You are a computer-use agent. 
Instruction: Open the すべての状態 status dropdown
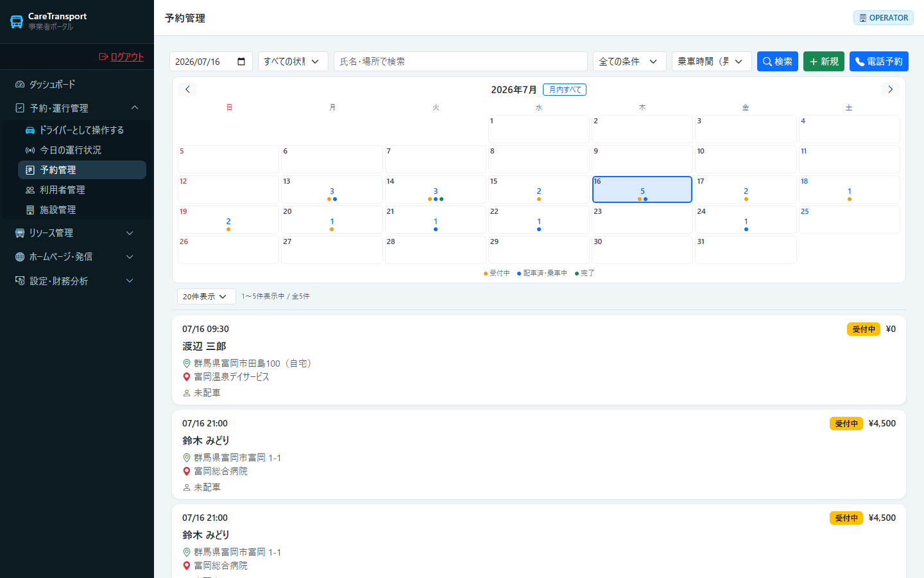tap(293, 62)
